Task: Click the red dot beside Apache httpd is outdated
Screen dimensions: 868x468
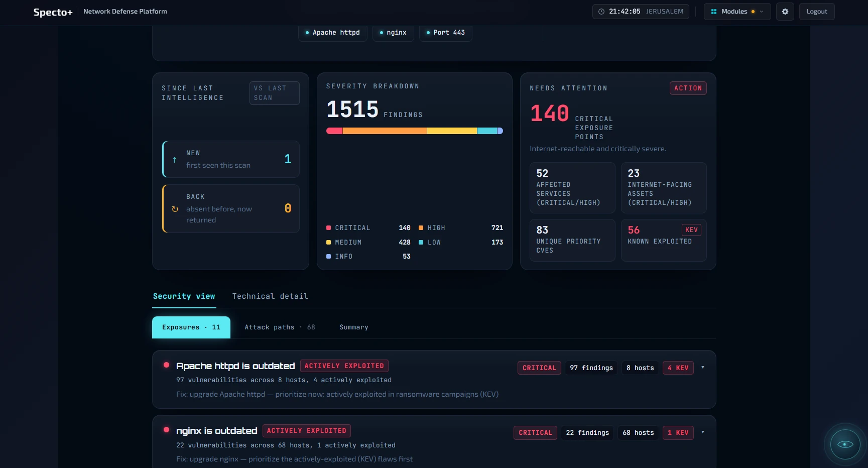Action: (x=166, y=365)
